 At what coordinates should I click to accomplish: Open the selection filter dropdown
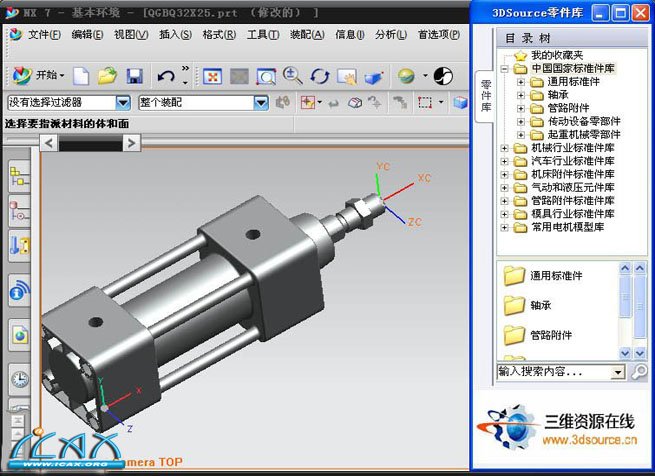coord(123,102)
